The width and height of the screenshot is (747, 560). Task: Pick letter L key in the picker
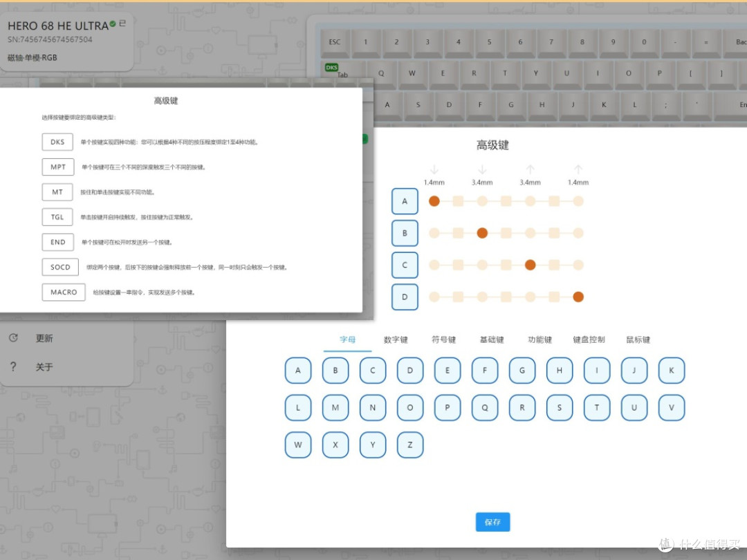pos(297,408)
